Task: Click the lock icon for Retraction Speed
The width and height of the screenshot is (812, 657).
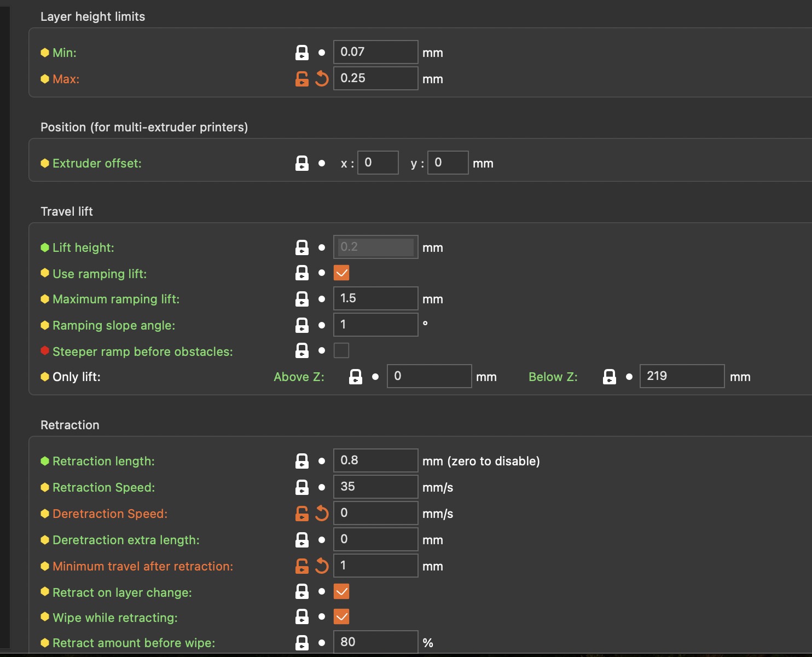Action: pos(302,487)
